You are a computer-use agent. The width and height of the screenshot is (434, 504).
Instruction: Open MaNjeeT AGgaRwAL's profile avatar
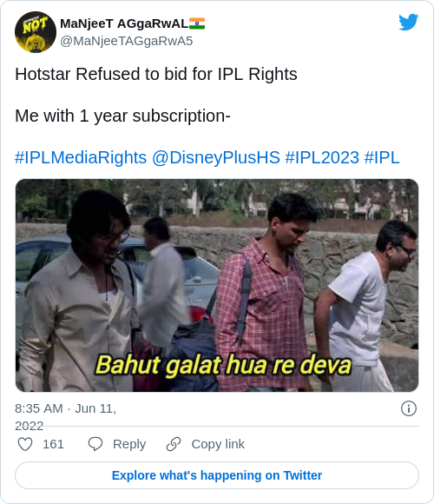pyautogui.click(x=36, y=32)
